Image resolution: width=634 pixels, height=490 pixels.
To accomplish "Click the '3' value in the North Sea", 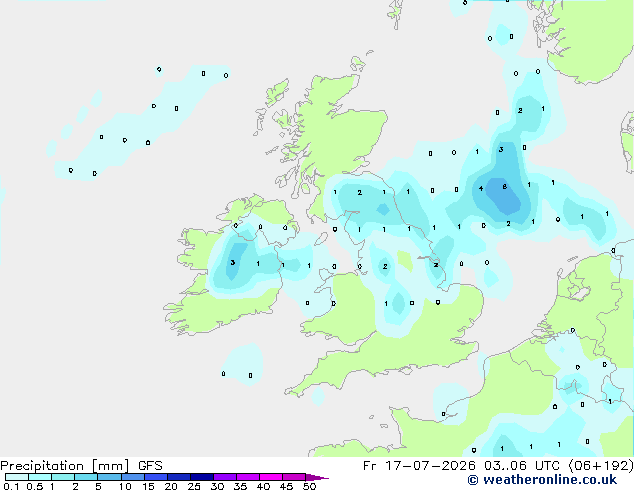I will coord(501,150).
